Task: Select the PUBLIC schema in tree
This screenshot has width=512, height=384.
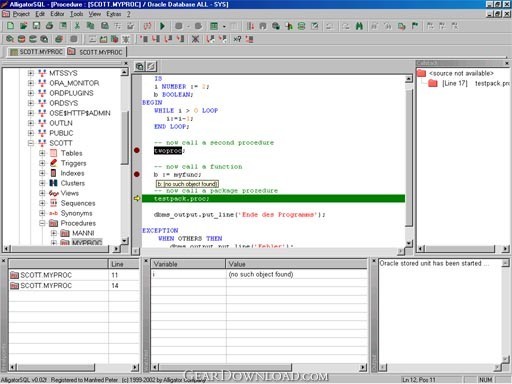Action: click(x=61, y=133)
